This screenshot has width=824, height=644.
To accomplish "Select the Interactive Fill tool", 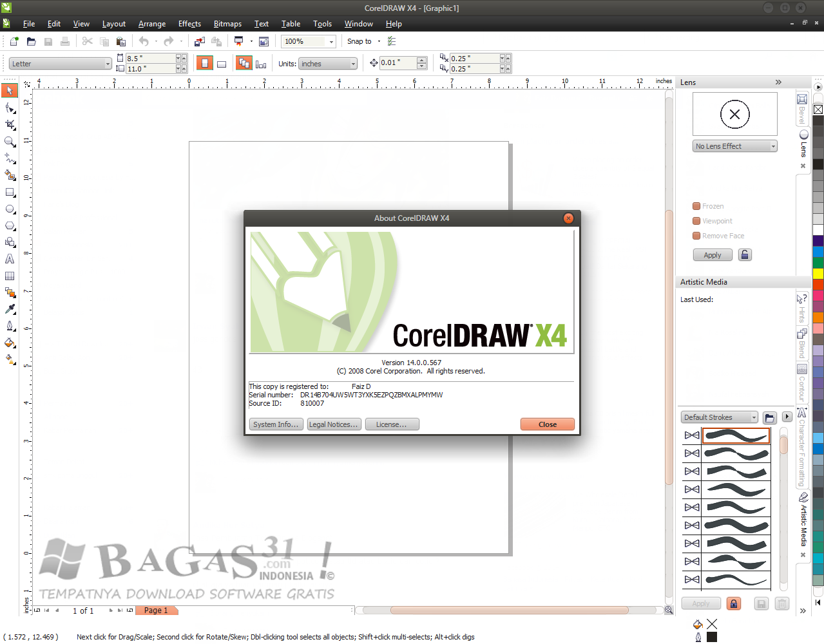I will pos(10,359).
